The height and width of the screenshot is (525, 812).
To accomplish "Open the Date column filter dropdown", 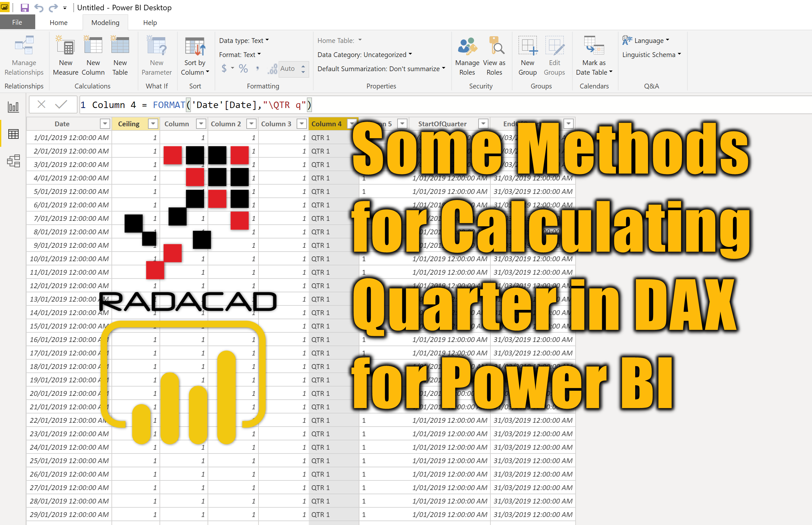I will (x=105, y=124).
